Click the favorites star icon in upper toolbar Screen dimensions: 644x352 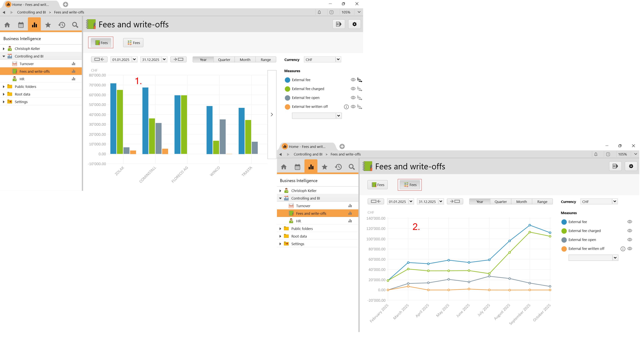(x=48, y=25)
